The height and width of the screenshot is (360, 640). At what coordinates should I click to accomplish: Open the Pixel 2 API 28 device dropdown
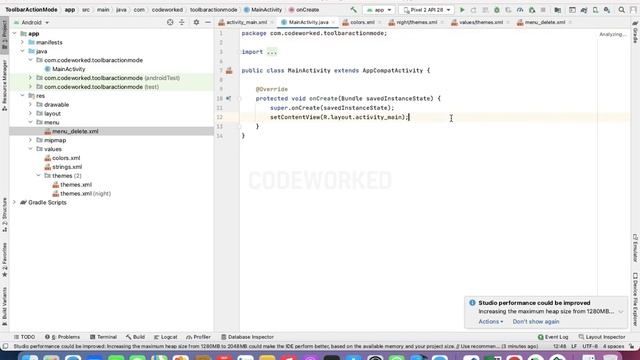click(x=427, y=10)
